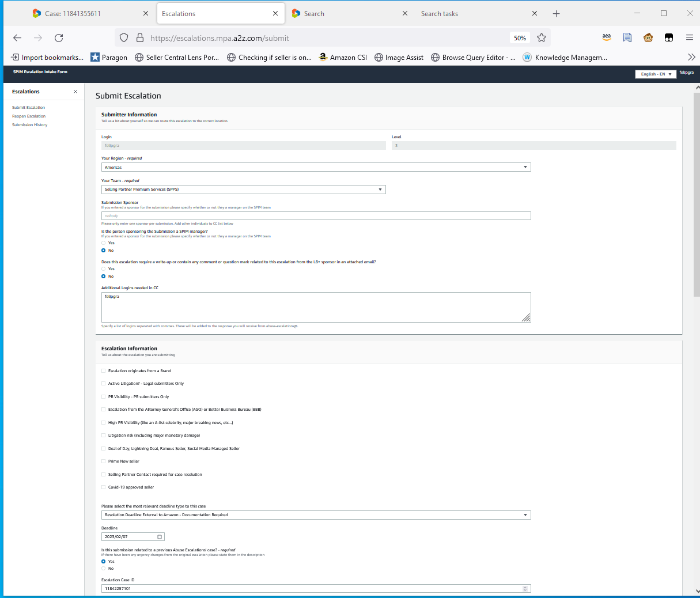Check Deal of Day, Lightning Deal option

point(104,449)
